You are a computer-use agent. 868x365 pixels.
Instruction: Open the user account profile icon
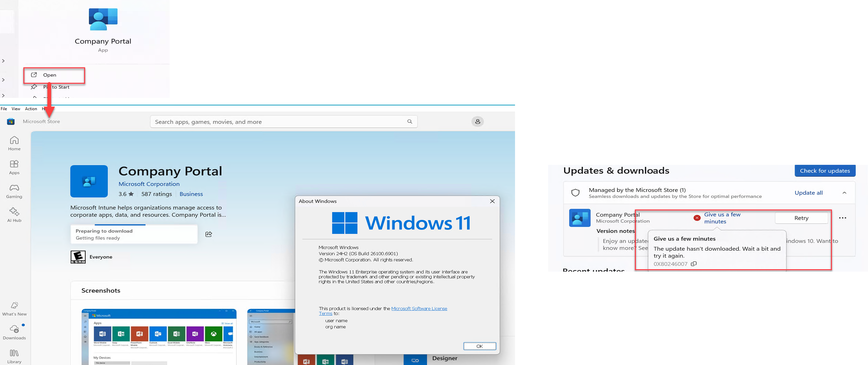point(477,122)
